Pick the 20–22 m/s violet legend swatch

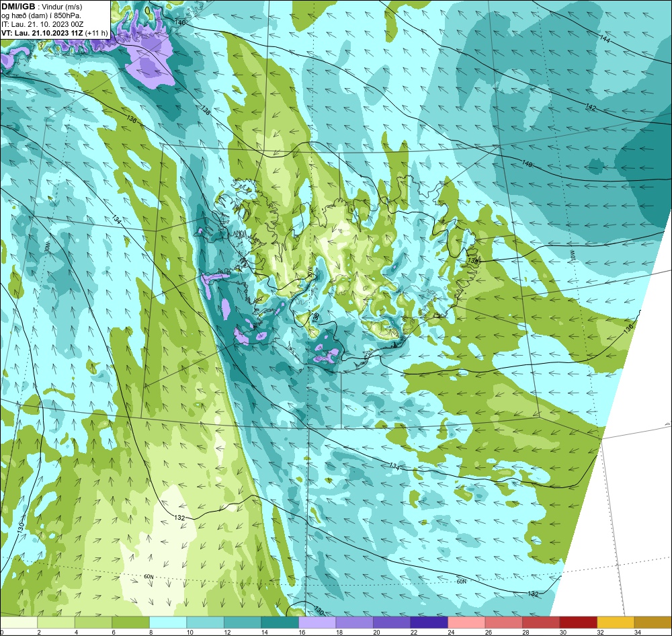pyautogui.click(x=392, y=622)
